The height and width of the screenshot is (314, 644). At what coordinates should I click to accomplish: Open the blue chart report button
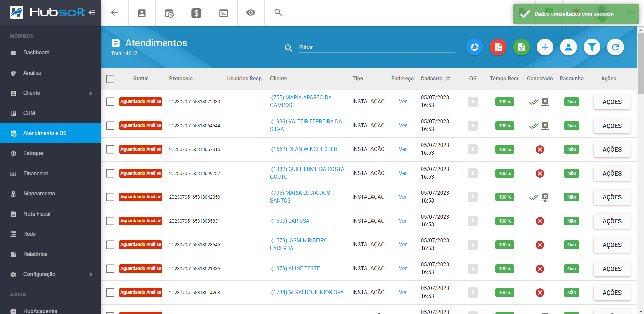[x=475, y=47]
